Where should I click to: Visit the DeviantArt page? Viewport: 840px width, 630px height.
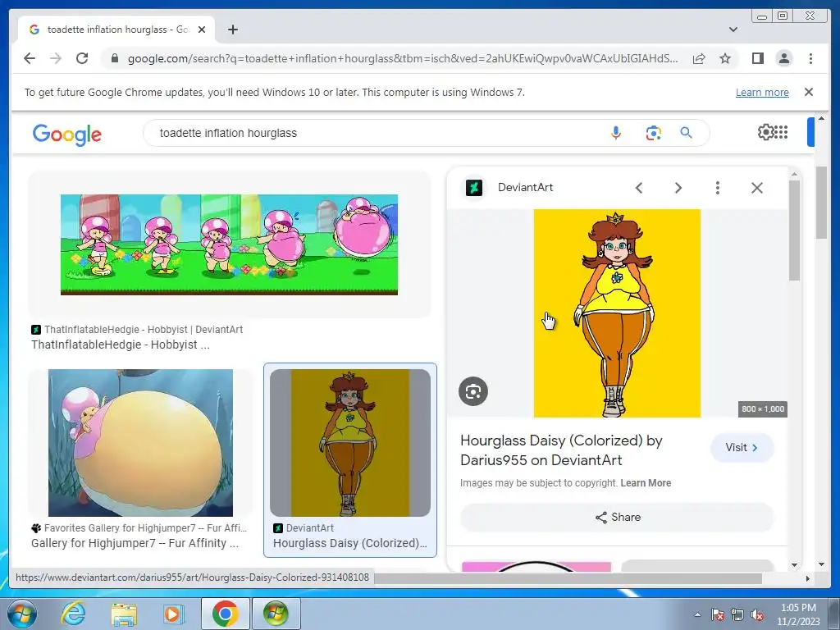pyautogui.click(x=742, y=447)
